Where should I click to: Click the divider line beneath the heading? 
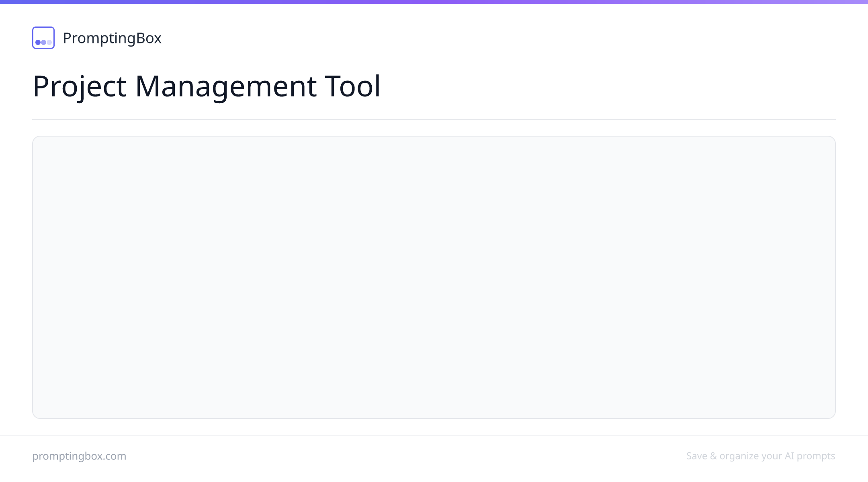[x=434, y=119]
